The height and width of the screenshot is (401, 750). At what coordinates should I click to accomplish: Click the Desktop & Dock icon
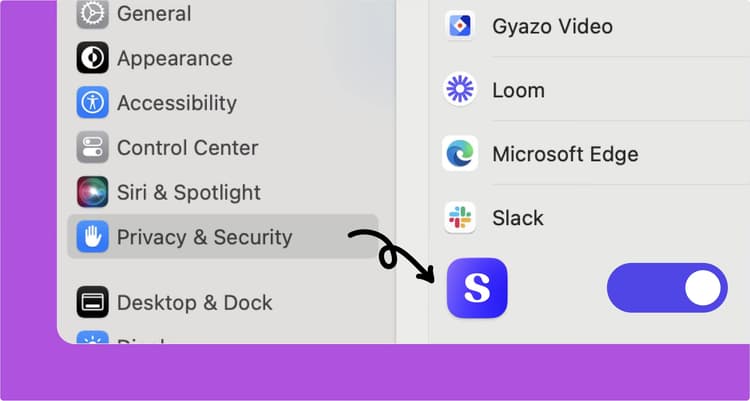click(93, 302)
